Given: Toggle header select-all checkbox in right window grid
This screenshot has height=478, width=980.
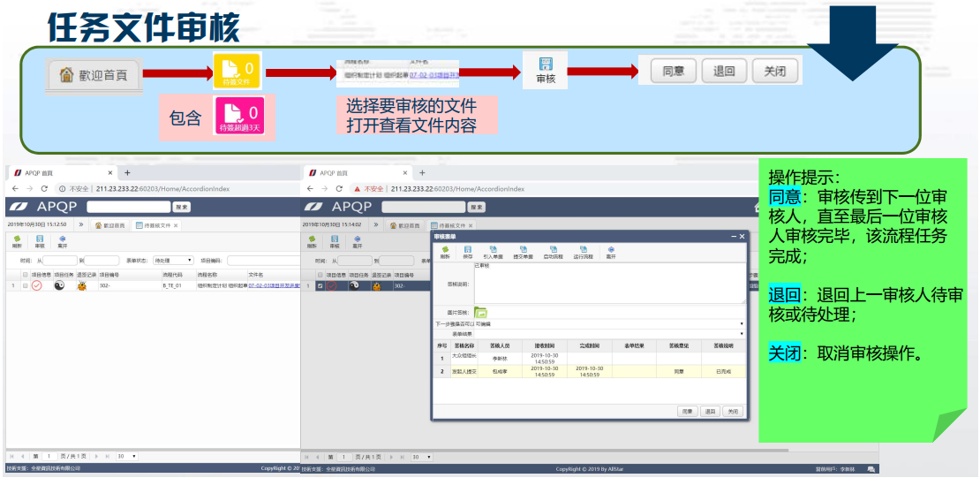Looking at the screenshot, I should 320,275.
